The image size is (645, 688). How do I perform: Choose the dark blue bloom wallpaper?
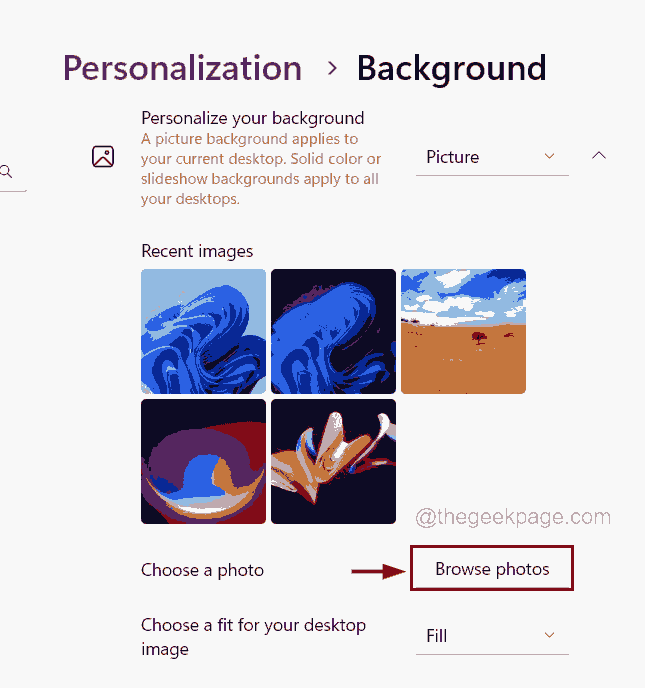point(333,331)
